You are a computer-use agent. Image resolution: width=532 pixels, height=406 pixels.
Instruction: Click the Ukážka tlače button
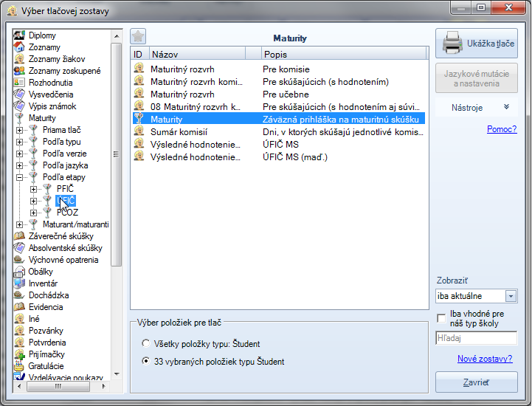click(477, 44)
